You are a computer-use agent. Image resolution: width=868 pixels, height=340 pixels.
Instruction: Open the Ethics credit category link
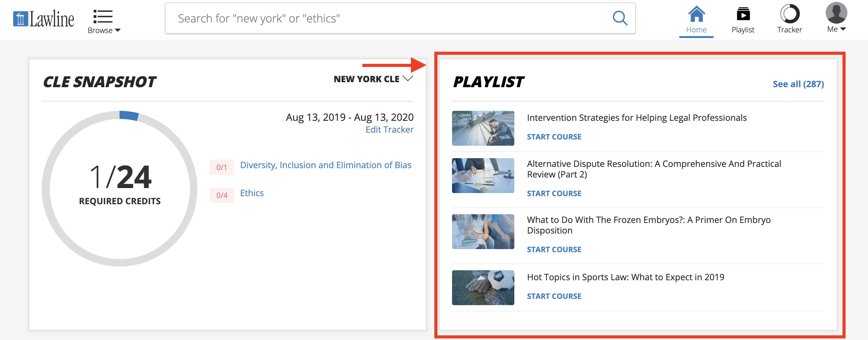252,193
